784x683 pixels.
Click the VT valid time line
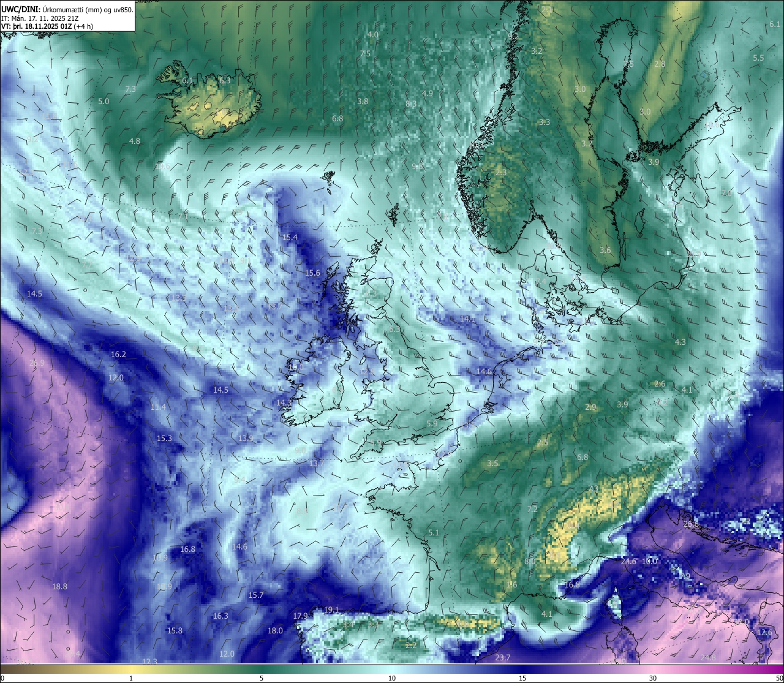pos(47,26)
